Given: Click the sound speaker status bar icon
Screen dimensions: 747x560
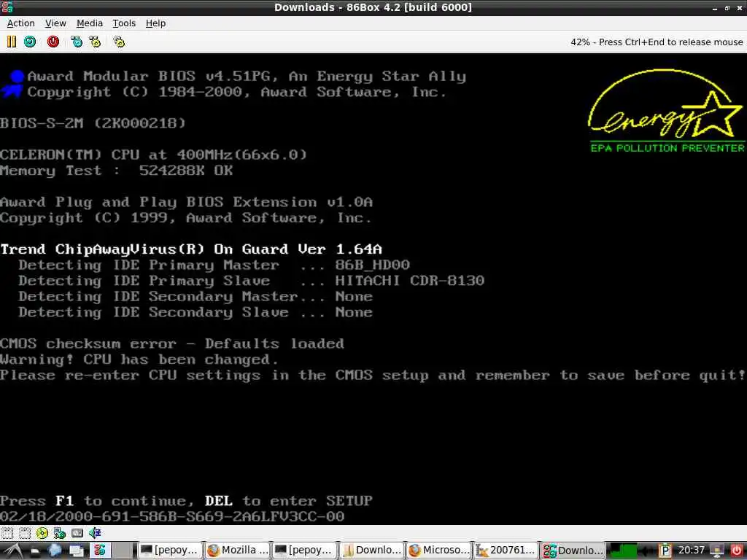Looking at the screenshot, I should tap(95, 533).
